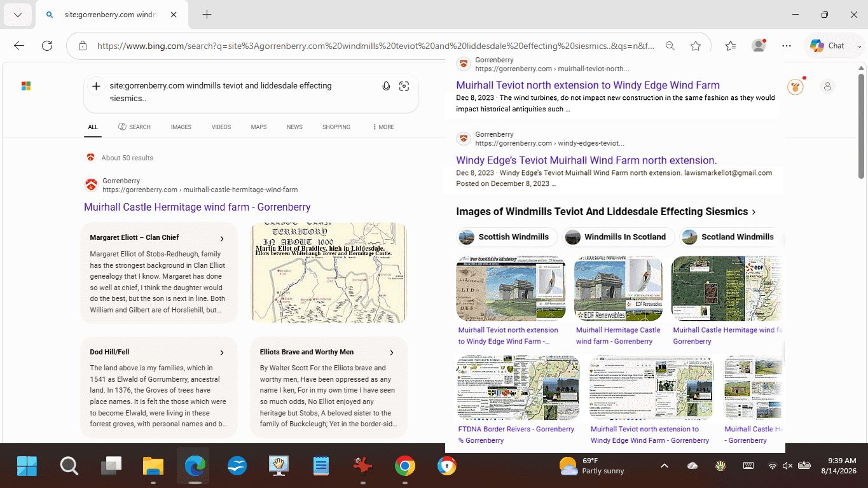Expand the MORE search categories menu
Image resolution: width=868 pixels, height=488 pixels.
(x=383, y=127)
